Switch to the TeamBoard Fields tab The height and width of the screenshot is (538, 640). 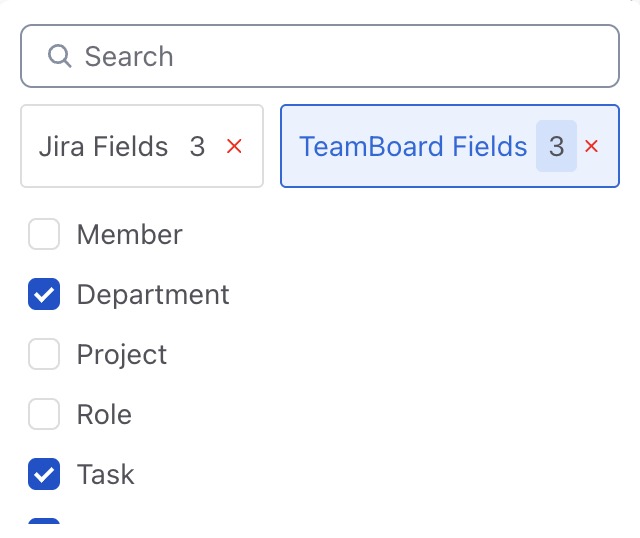pos(413,147)
